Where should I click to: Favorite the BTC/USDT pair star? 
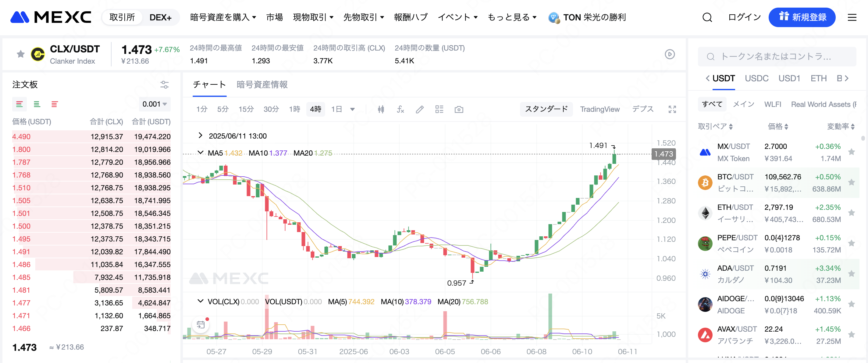pyautogui.click(x=851, y=182)
